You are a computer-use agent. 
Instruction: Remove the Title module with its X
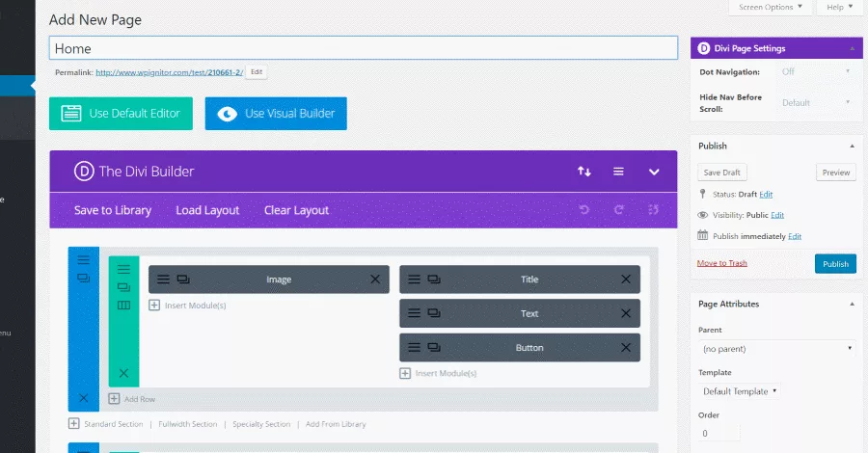[x=626, y=280]
